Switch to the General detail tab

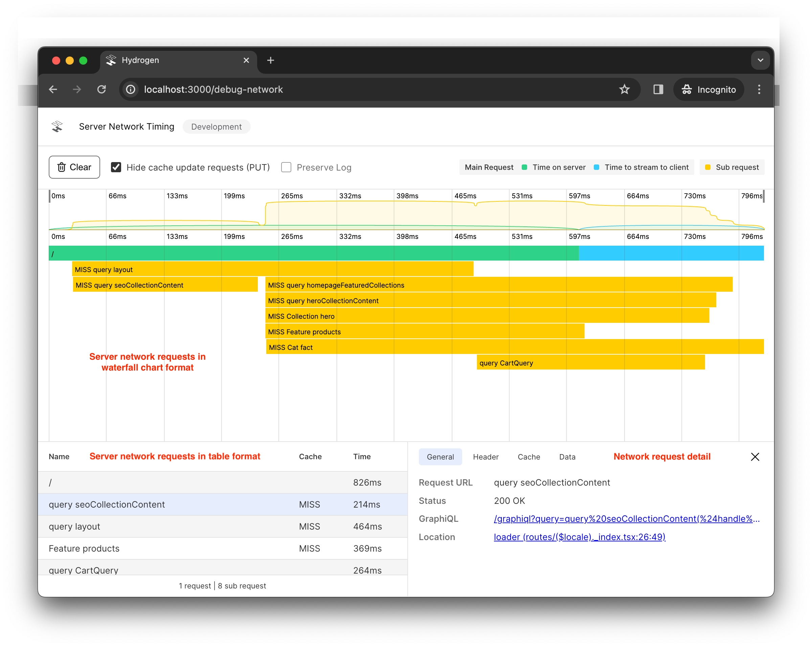pos(440,457)
